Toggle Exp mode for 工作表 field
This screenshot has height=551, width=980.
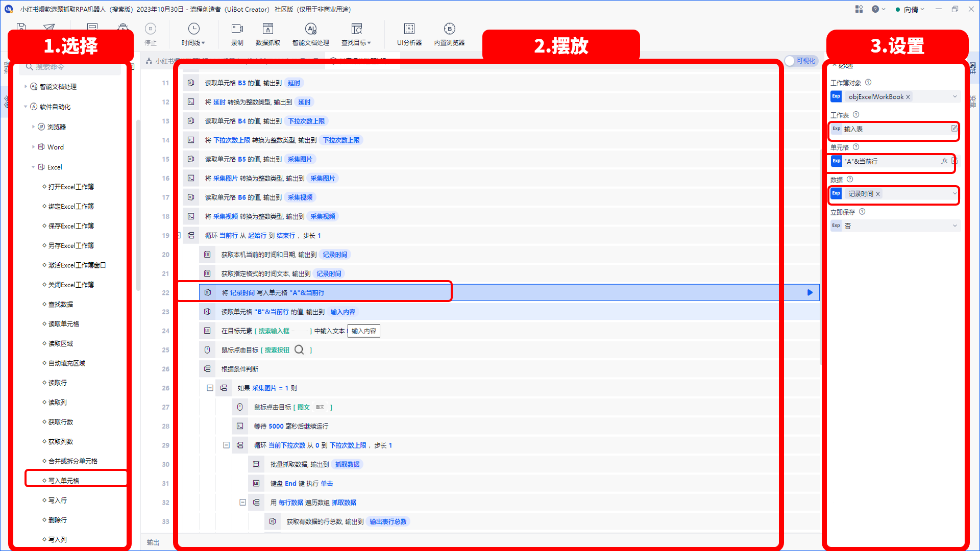(836, 129)
